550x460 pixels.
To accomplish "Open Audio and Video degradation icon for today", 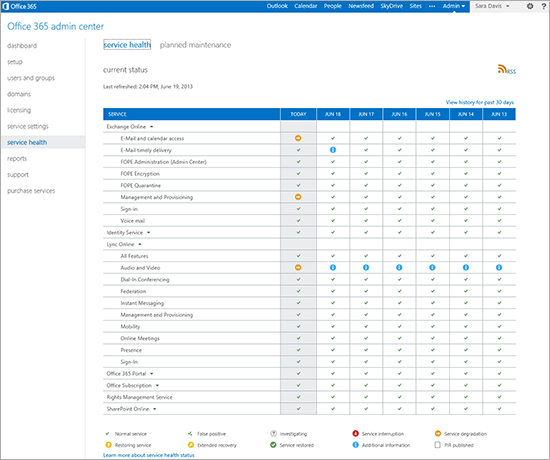I will (298, 267).
